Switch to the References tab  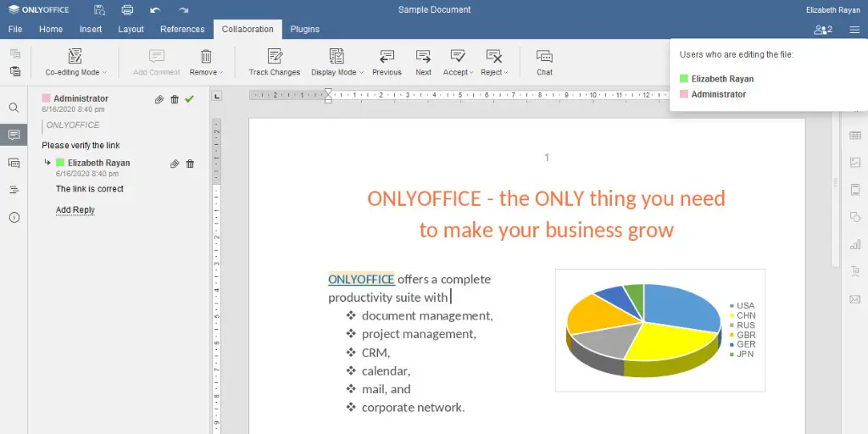click(x=182, y=30)
